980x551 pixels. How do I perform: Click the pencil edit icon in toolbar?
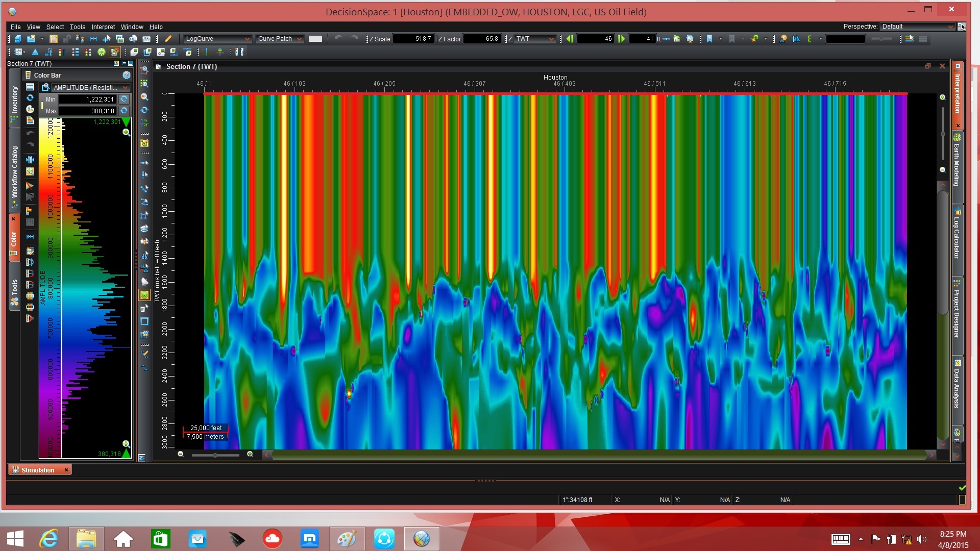point(168,39)
